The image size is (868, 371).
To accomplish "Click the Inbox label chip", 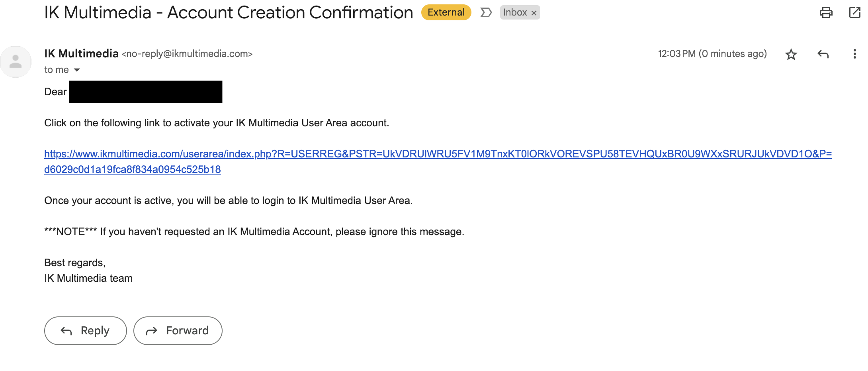I will [x=514, y=13].
